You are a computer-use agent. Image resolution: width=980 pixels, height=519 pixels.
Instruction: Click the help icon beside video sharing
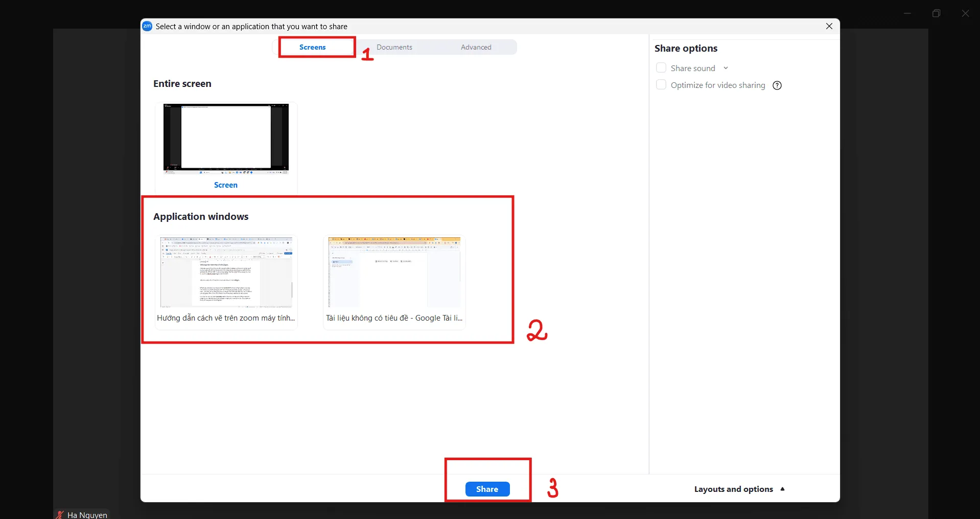coord(777,85)
